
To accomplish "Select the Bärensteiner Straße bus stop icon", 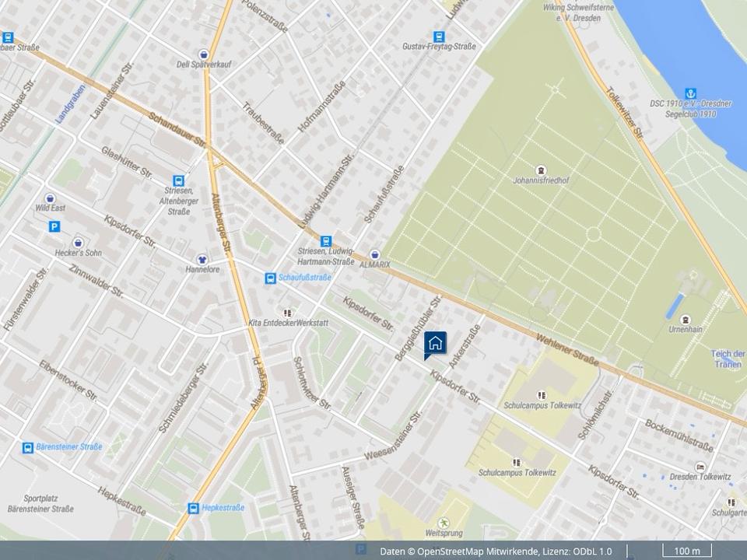I will click(28, 447).
